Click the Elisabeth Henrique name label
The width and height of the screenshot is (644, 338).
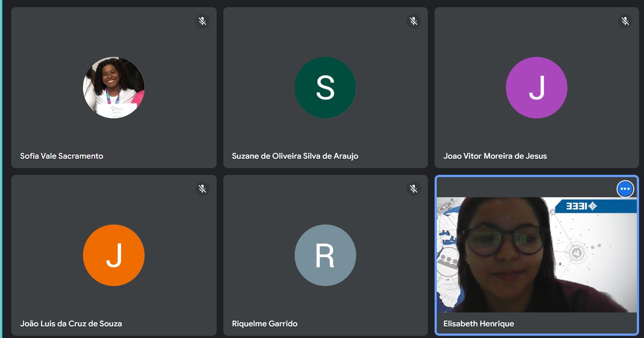pyautogui.click(x=479, y=324)
